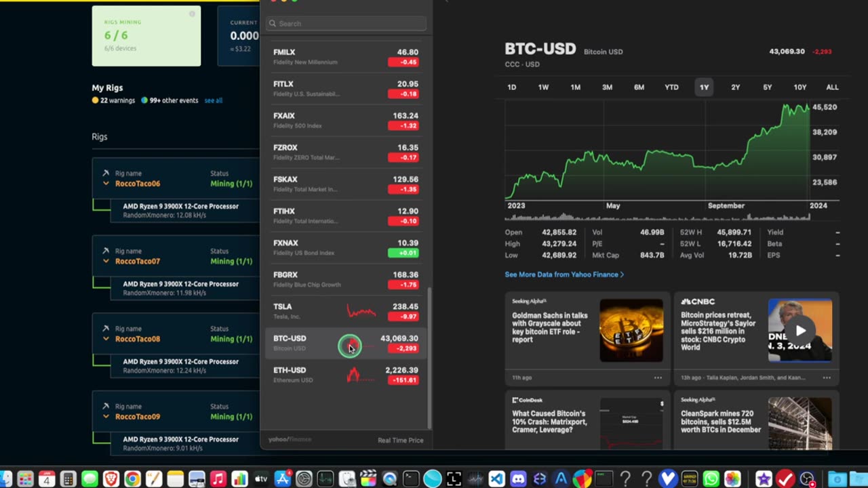Open RoccoTaco08 rig details arrow icon
The width and height of the screenshot is (868, 488).
point(106,329)
